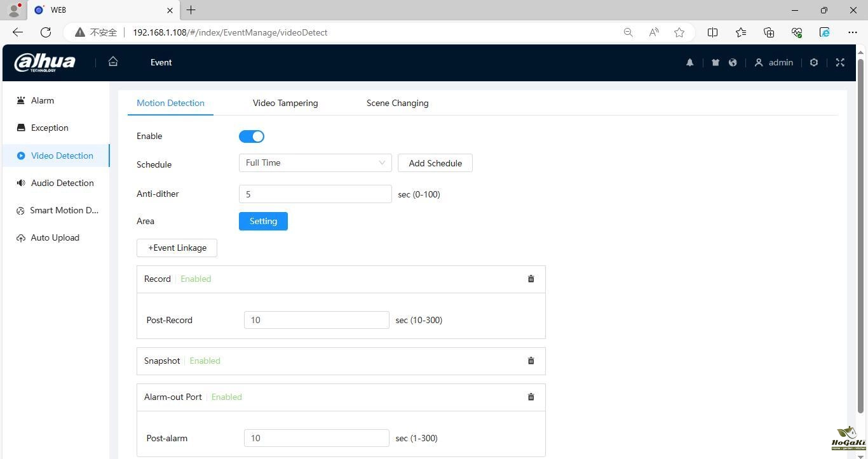Image resolution: width=868 pixels, height=459 pixels.
Task: Expand the Full Time schedule dropdown
Action: pos(315,163)
